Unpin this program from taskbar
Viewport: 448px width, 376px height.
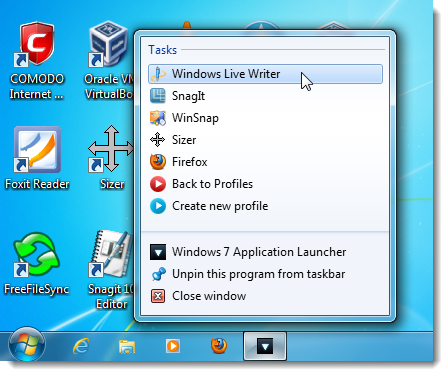tap(265, 274)
